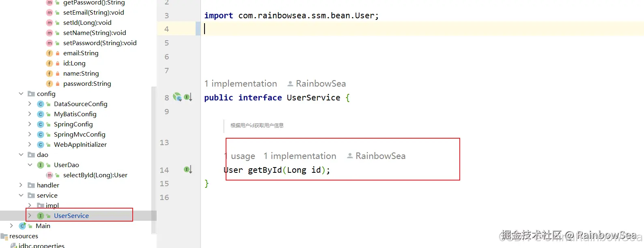Viewport: 644px width, 248px height.
Task: Click rendered doc comment about user id
Action: click(x=257, y=126)
